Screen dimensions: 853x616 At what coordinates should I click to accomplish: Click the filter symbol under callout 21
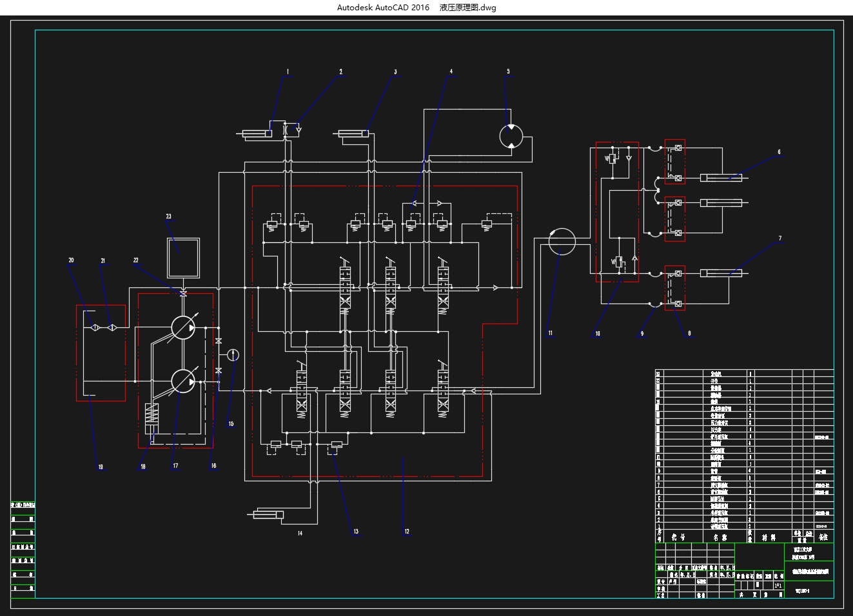[x=112, y=328]
